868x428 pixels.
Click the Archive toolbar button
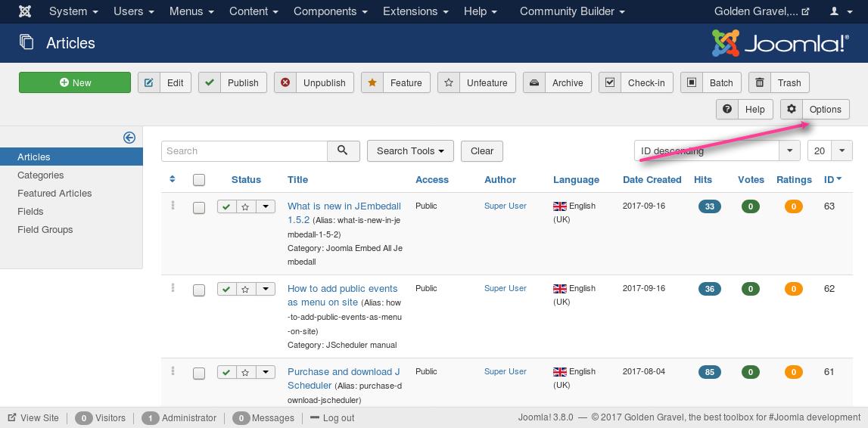click(x=557, y=82)
